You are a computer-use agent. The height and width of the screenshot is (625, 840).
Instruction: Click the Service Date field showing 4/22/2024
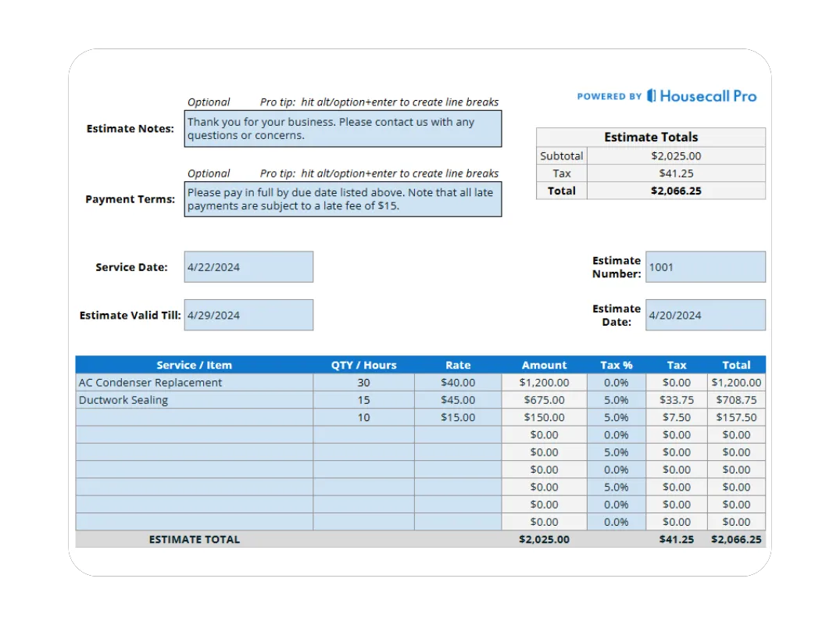[x=248, y=266]
